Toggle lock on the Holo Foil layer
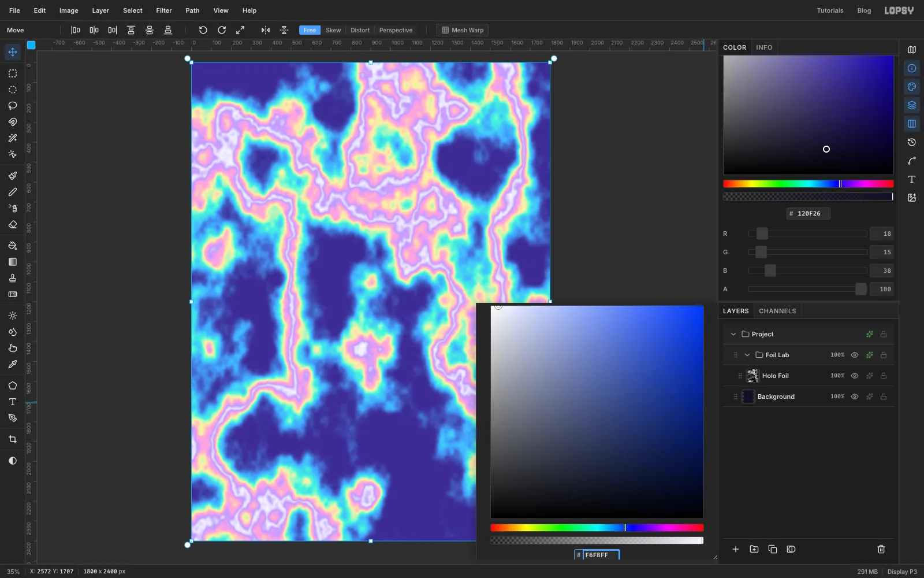Viewport: 924px width, 578px height. pos(884,376)
